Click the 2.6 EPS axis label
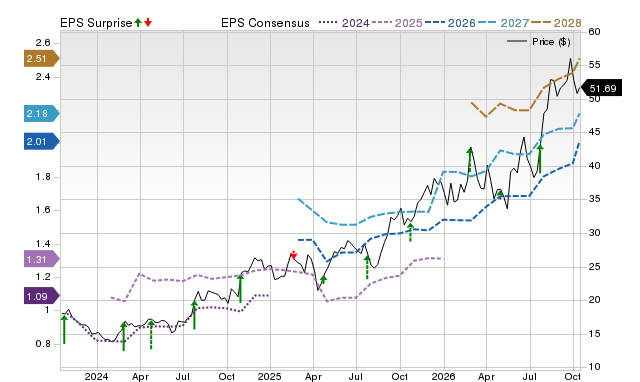 [43, 43]
